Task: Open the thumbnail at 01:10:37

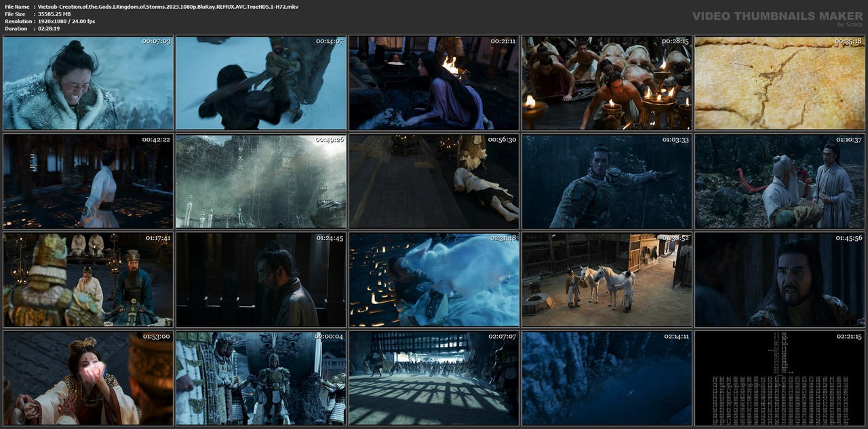Action: [780, 181]
